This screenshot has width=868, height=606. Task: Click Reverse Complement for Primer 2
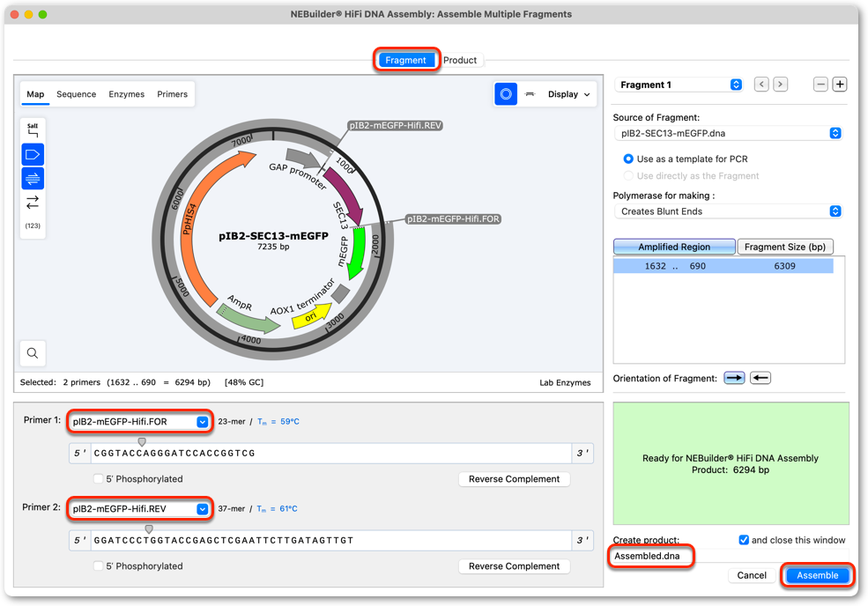pos(515,565)
